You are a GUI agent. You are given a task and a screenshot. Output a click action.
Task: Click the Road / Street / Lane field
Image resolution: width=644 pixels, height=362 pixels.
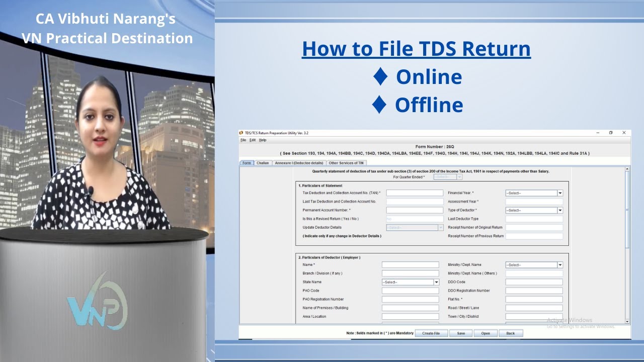click(x=534, y=308)
